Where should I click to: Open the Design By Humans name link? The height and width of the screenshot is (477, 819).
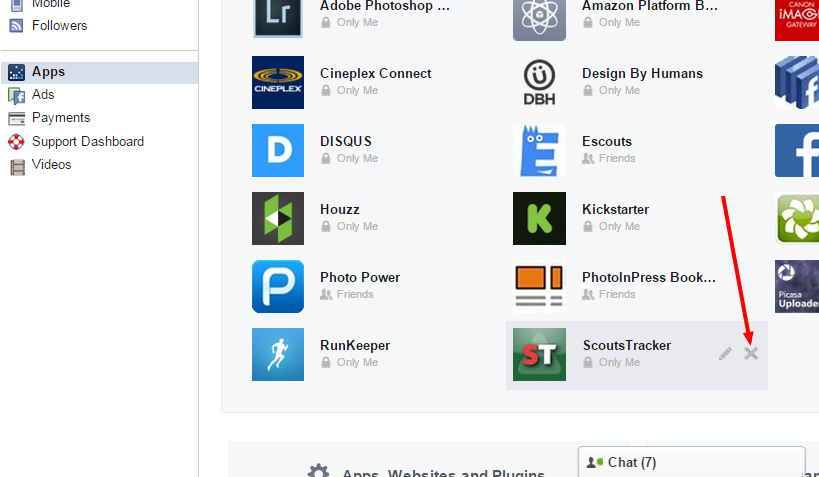coord(642,74)
